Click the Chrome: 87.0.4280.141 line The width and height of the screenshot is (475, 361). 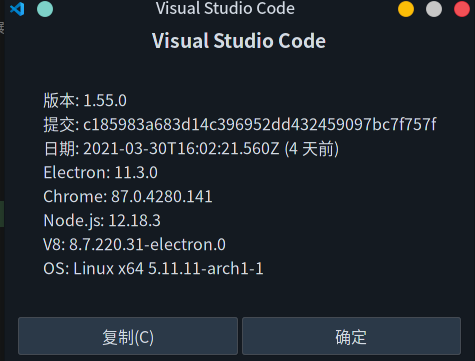click(x=128, y=196)
